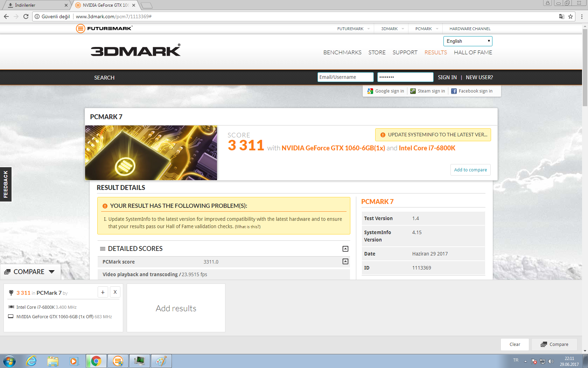Show hidden tray icons
This screenshot has width=588, height=368.
coord(525,361)
